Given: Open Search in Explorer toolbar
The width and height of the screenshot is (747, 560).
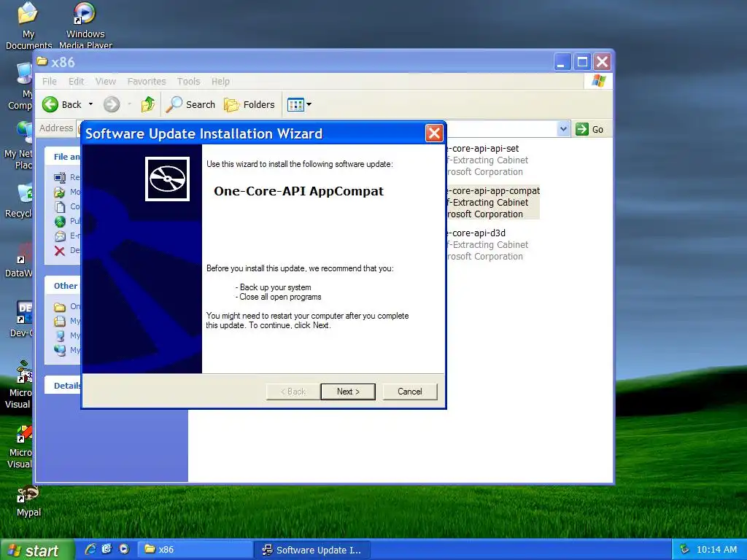Looking at the screenshot, I should pyautogui.click(x=190, y=104).
